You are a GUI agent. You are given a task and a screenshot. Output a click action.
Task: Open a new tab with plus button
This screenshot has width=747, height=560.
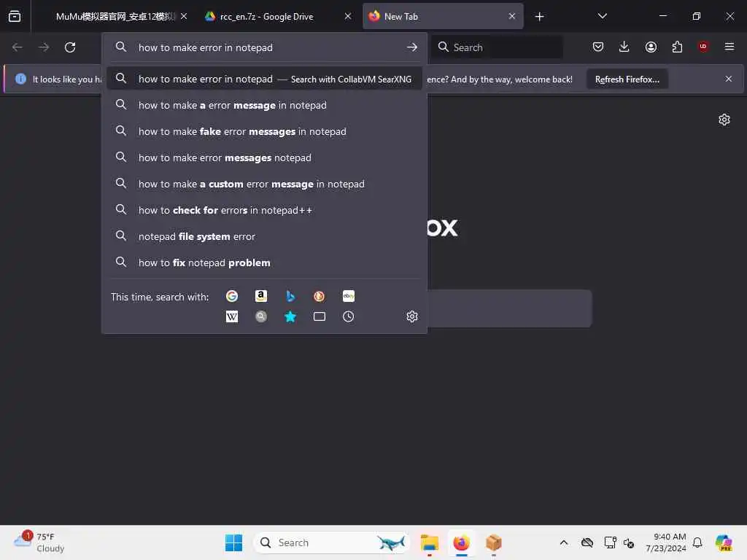click(539, 17)
